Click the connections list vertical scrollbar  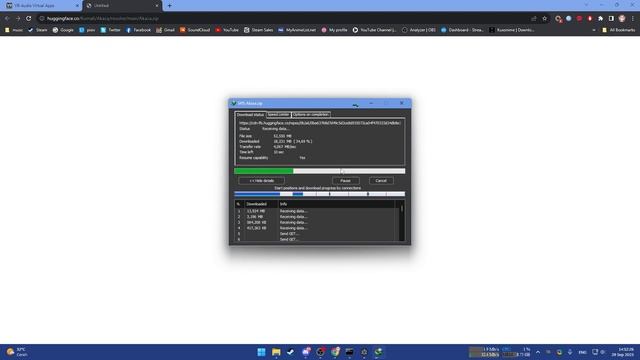pos(402,220)
